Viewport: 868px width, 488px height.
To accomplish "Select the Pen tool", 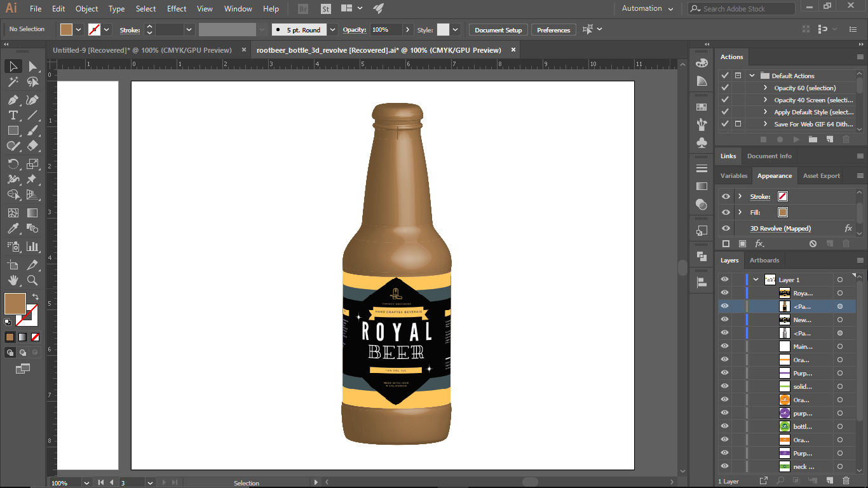I will click(x=13, y=100).
